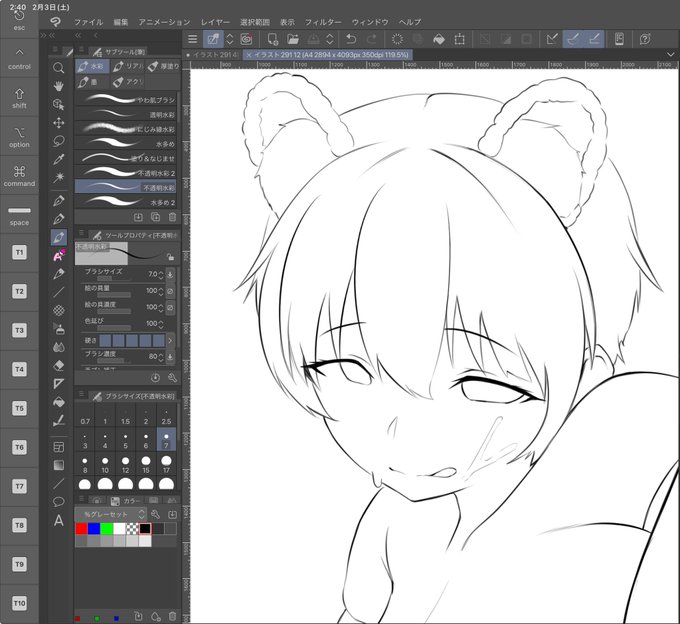Select the Frame border tool

59,447
